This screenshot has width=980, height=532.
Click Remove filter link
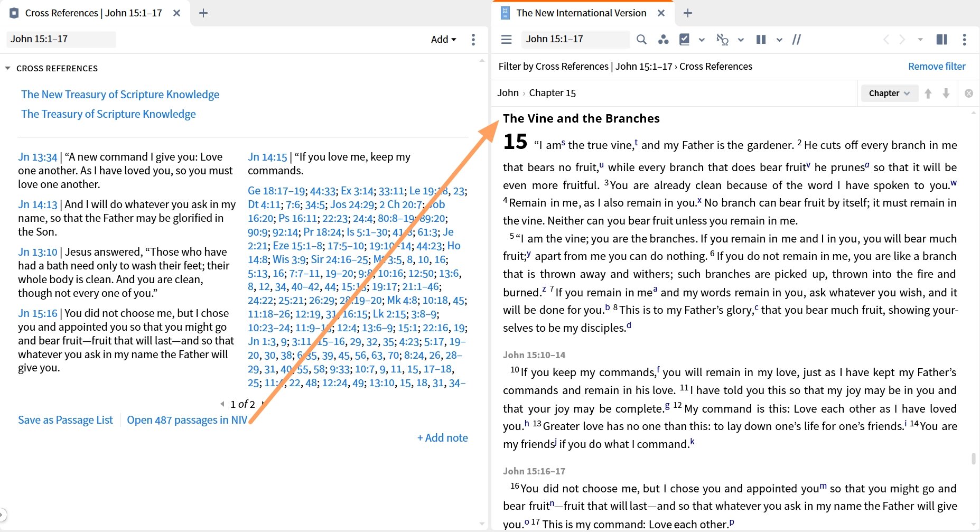coord(937,66)
